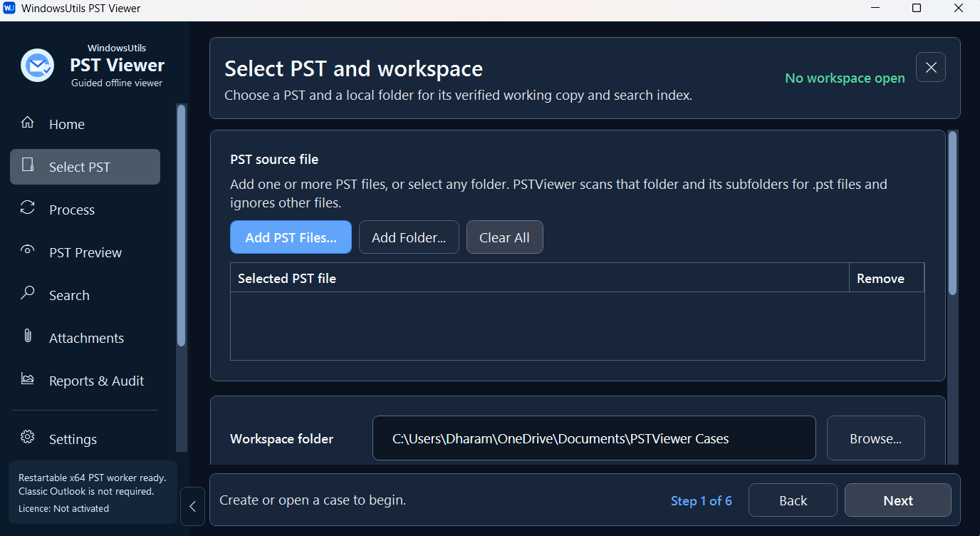This screenshot has height=536, width=980.
Task: Click the No workspace open status text
Action: (x=845, y=78)
